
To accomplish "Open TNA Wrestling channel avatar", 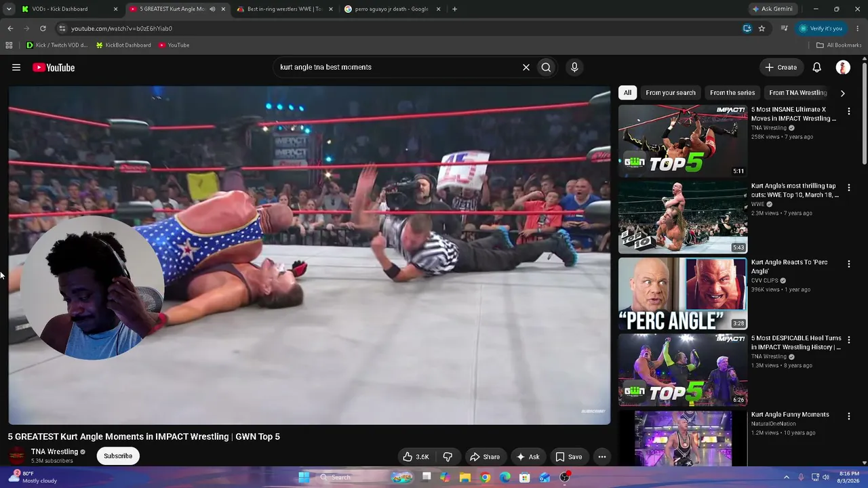I will [16, 455].
